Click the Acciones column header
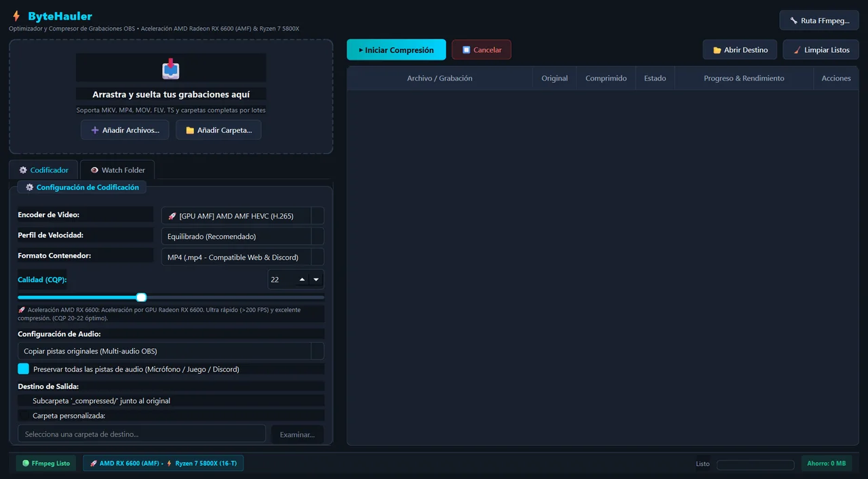Screen dimensions: 868x479 [836, 78]
